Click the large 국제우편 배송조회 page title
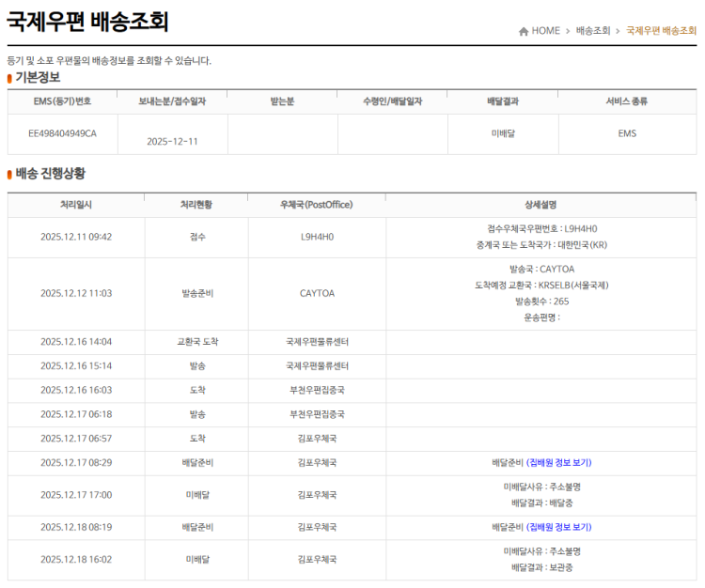705x588 pixels. (x=87, y=23)
